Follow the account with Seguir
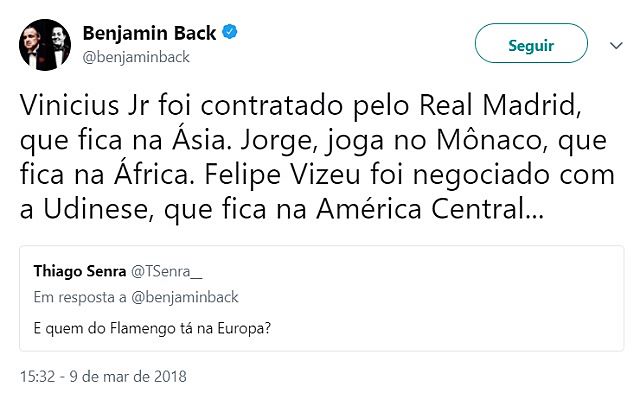This screenshot has width=640, height=393. [x=531, y=43]
